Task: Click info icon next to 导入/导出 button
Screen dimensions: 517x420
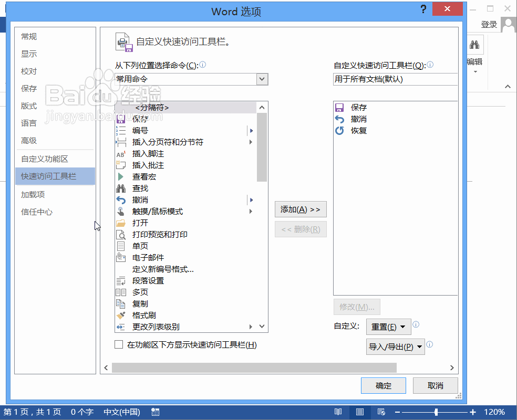Action: pos(430,344)
